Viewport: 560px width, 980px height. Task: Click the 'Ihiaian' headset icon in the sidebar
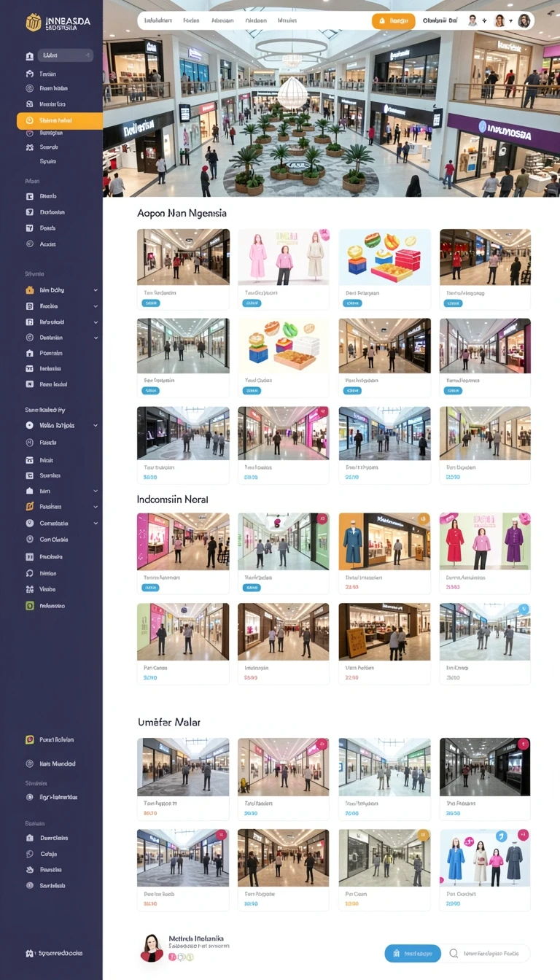(x=30, y=573)
